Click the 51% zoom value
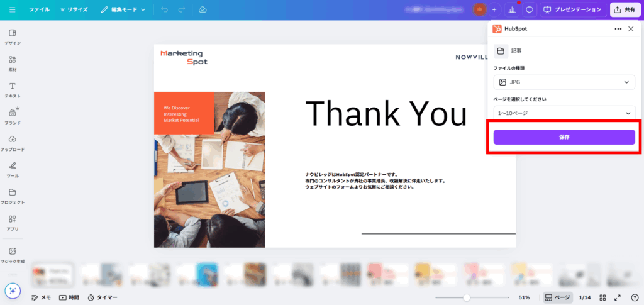 coord(524,297)
